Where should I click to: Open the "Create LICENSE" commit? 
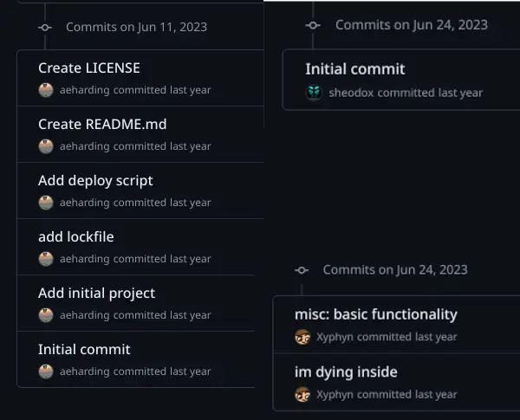point(88,68)
